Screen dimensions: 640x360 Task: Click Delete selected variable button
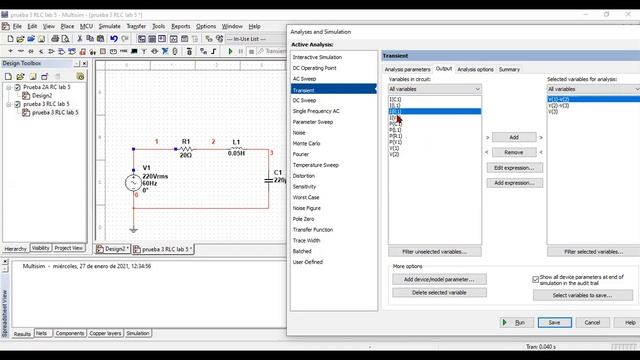pyautogui.click(x=439, y=293)
